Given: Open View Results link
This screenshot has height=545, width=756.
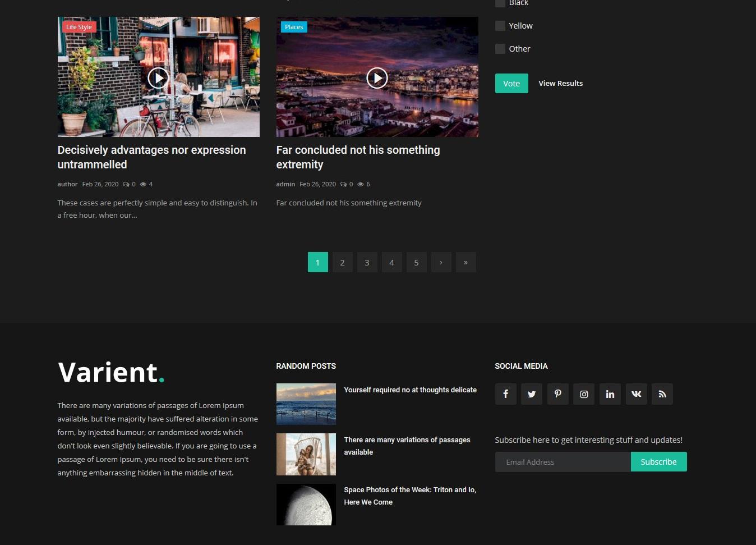Looking at the screenshot, I should point(560,83).
